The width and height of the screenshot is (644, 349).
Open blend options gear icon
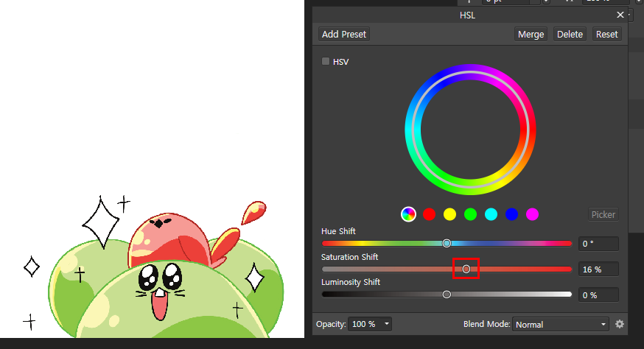620,324
